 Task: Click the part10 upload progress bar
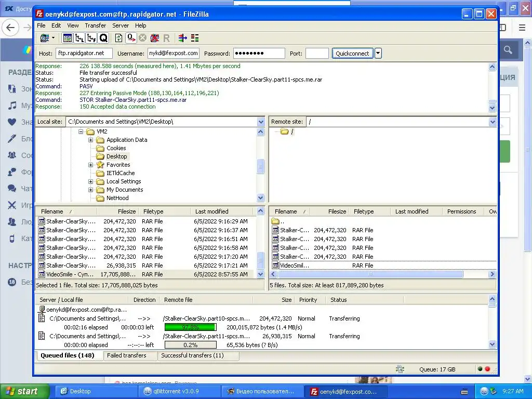click(190, 327)
